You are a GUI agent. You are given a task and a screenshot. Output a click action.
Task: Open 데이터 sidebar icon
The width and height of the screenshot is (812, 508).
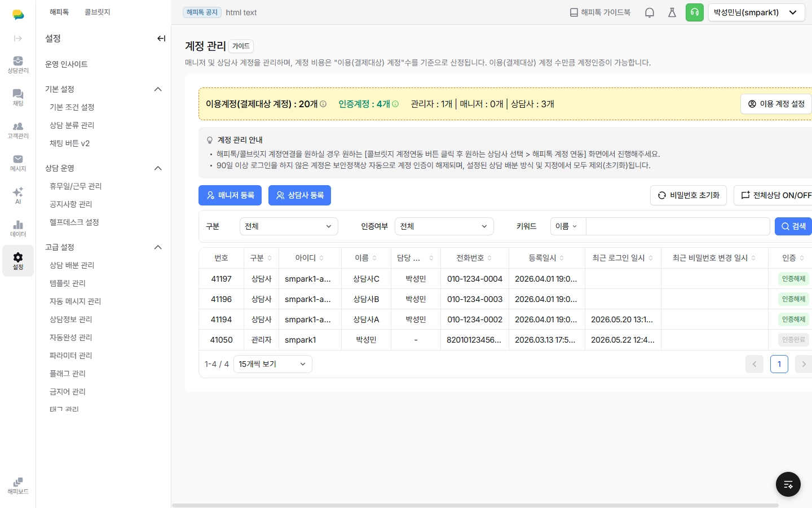pos(18,228)
